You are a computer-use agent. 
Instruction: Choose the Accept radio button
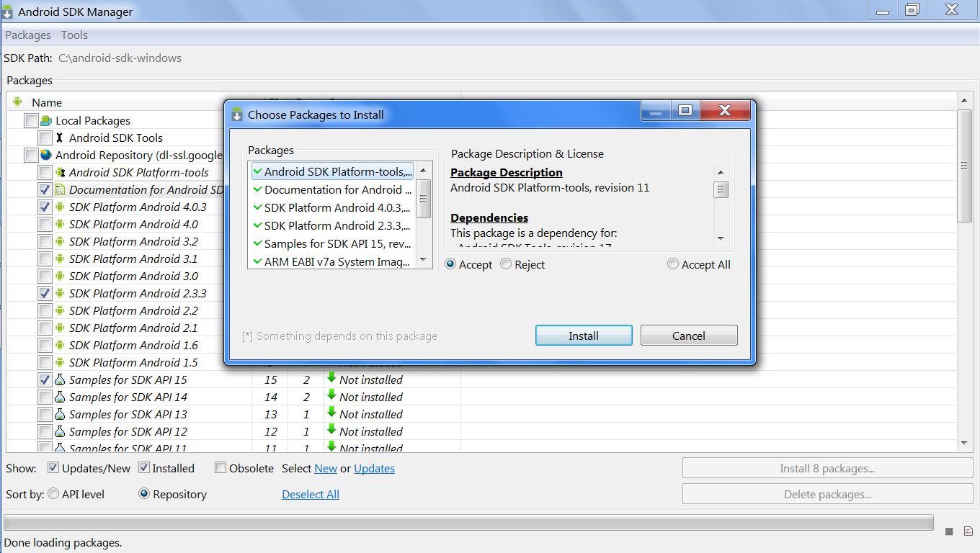click(x=451, y=264)
